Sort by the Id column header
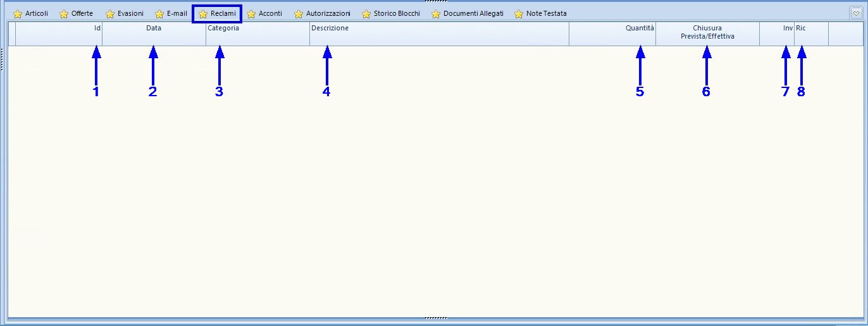Image resolution: width=868 pixels, height=326 pixels. [x=58, y=33]
